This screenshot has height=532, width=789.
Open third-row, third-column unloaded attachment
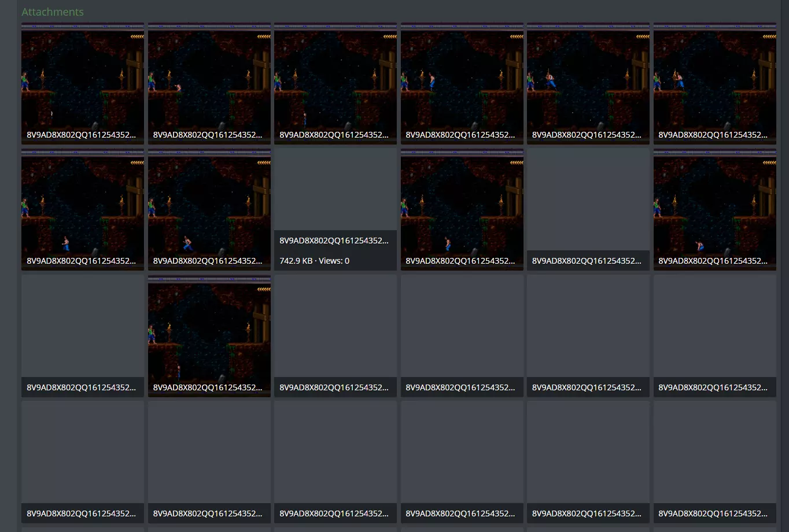pyautogui.click(x=335, y=336)
